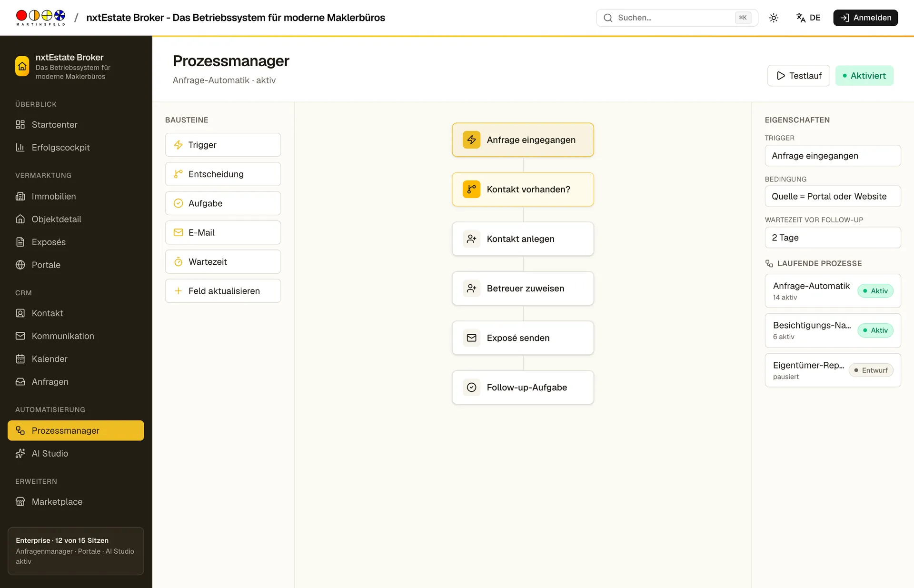The height and width of the screenshot is (588, 914).
Task: Click the AI Studio sparkle icon
Action: 20,453
